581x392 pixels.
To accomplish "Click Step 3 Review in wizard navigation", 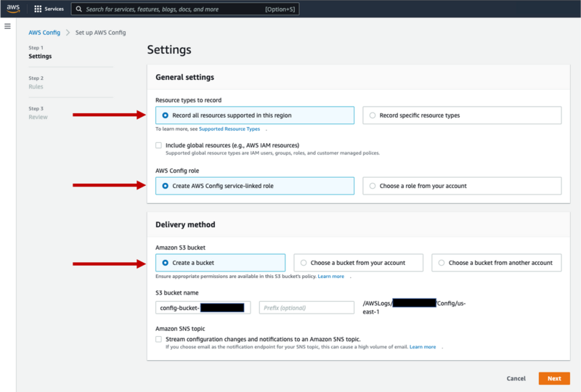I will pyautogui.click(x=38, y=113).
